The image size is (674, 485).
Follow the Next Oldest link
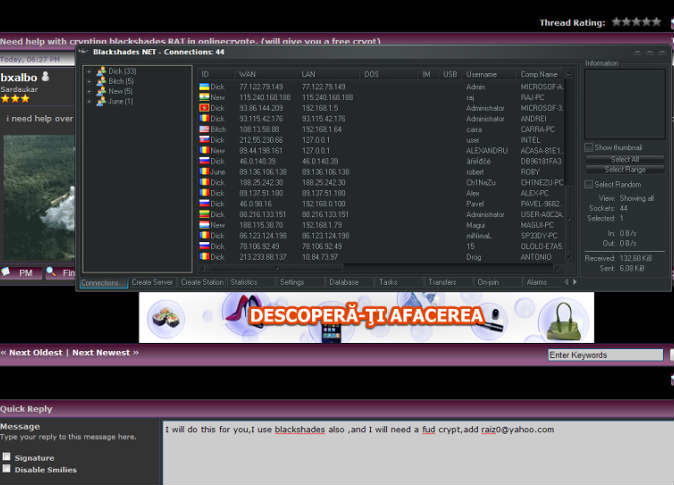pyautogui.click(x=36, y=353)
